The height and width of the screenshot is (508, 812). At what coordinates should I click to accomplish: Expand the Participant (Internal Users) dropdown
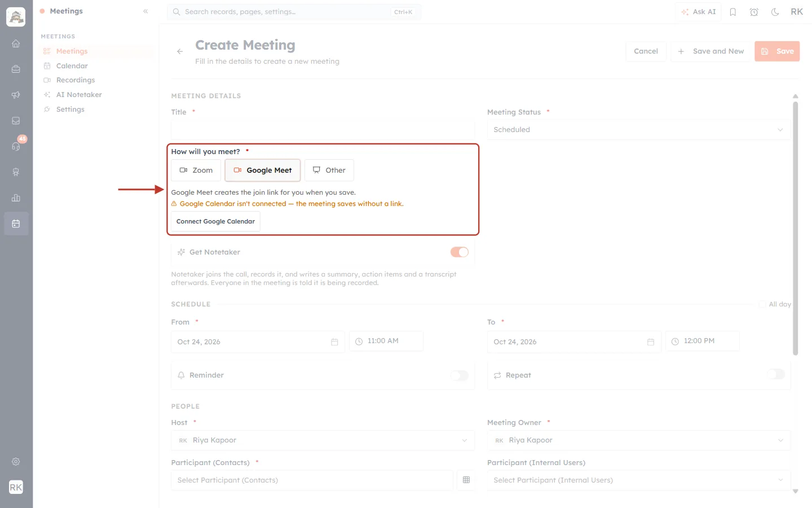(x=639, y=480)
